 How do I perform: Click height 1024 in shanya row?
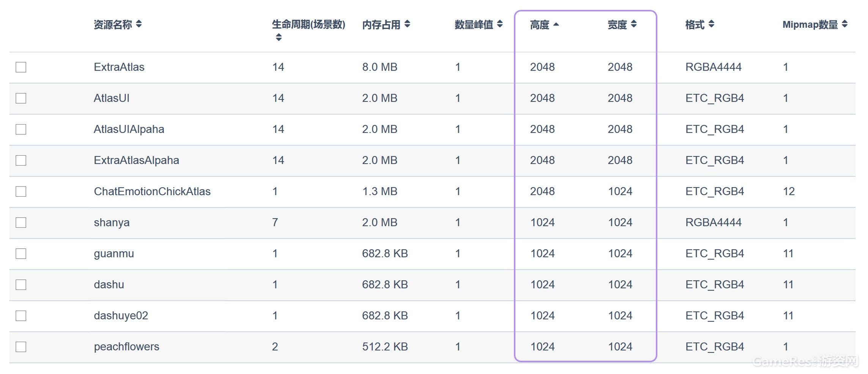tap(542, 223)
